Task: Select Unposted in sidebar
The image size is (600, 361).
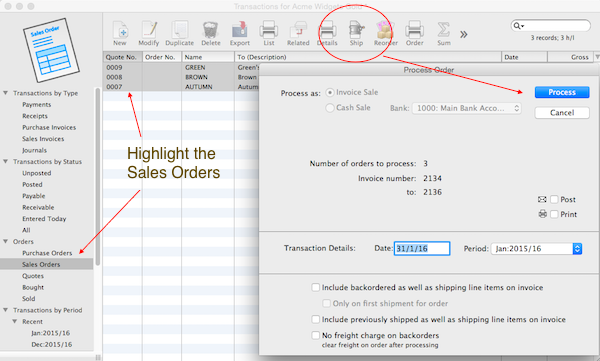Action: tap(36, 173)
